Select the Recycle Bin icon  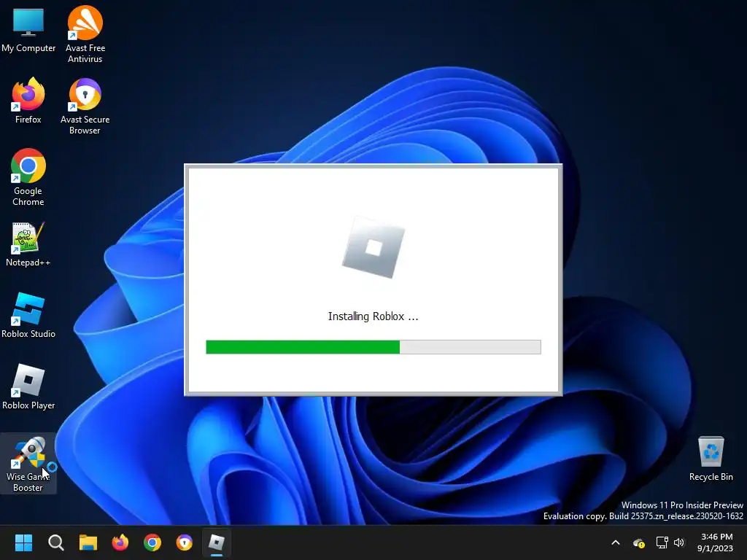[711, 458]
